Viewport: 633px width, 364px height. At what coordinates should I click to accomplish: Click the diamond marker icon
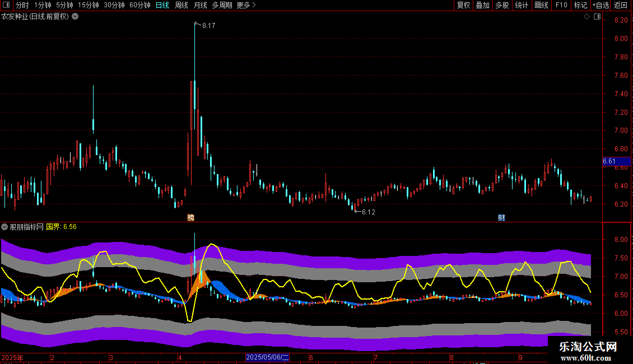coord(587,17)
